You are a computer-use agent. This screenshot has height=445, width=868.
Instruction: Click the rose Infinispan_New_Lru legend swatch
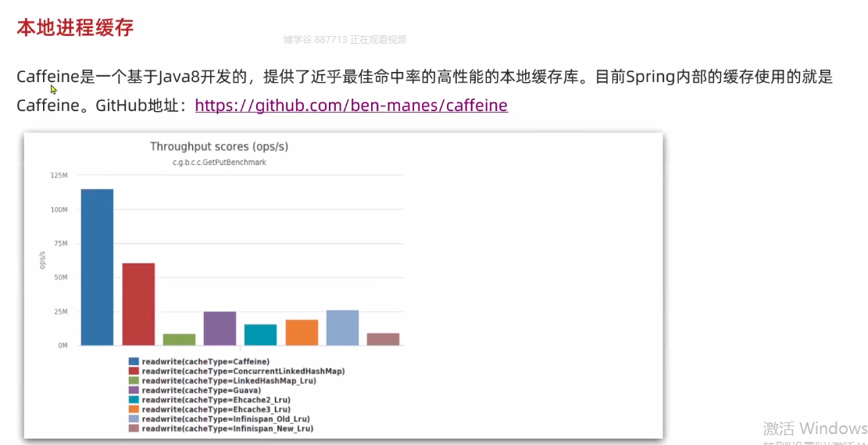click(x=134, y=429)
